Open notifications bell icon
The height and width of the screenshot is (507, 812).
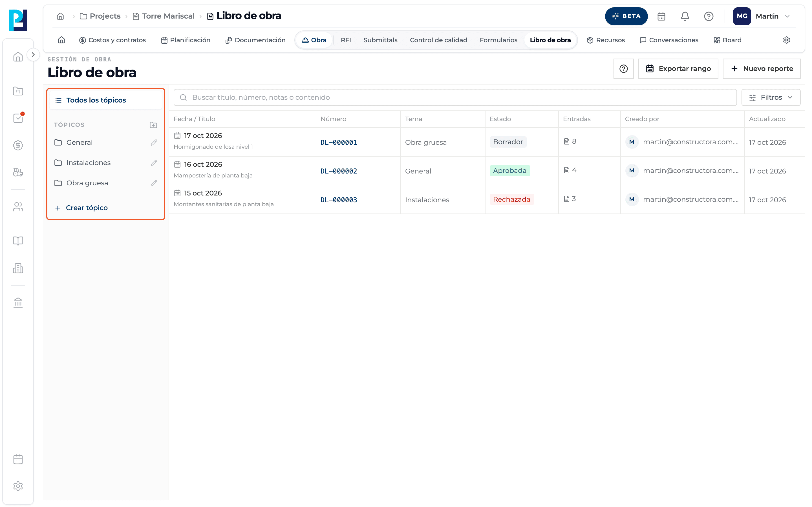coord(685,16)
